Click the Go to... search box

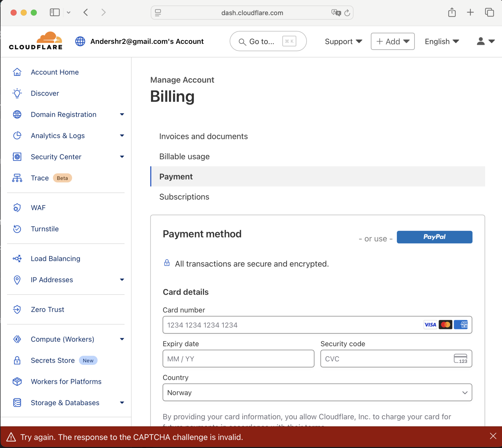coord(268,41)
